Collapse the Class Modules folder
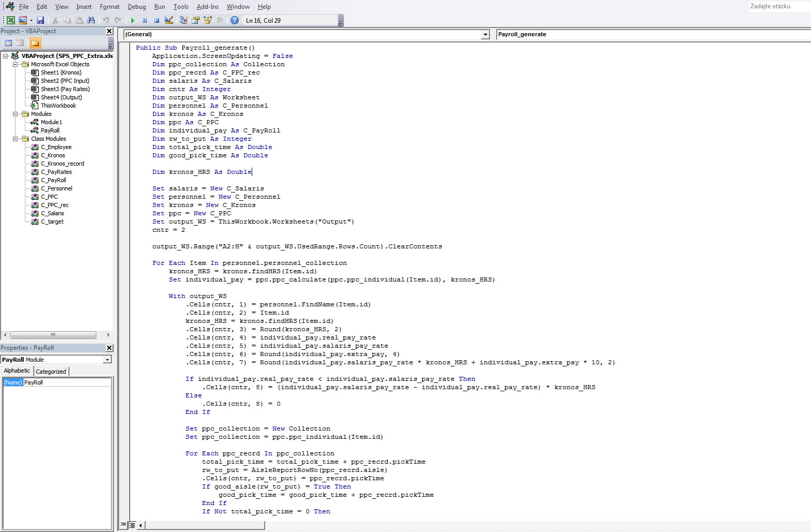 [16, 139]
